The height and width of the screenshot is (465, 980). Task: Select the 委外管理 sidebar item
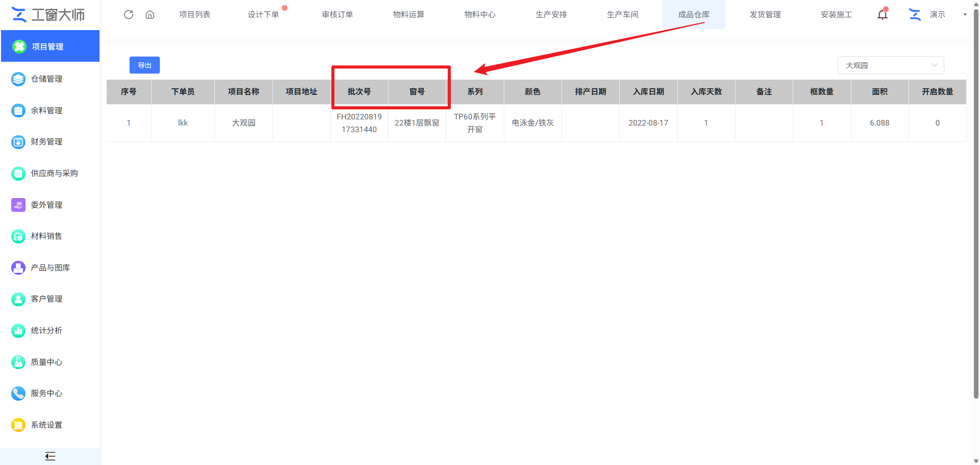click(x=46, y=205)
